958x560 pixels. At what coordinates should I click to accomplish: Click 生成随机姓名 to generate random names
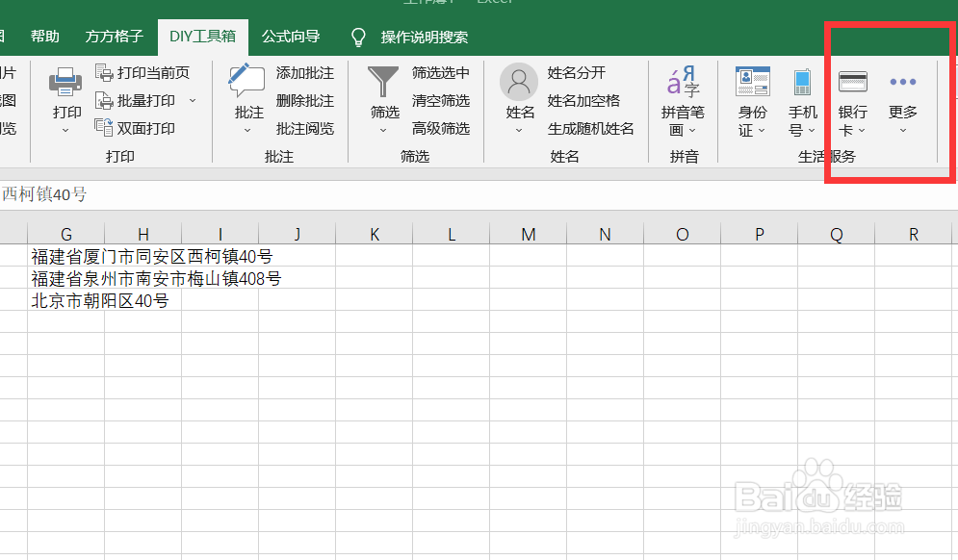click(591, 128)
